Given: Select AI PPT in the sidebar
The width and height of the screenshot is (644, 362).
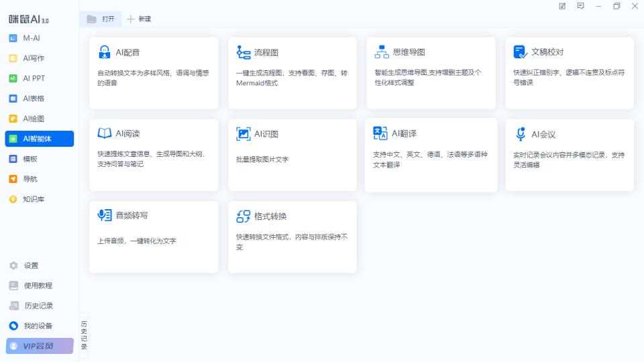Looking at the screenshot, I should [x=34, y=78].
